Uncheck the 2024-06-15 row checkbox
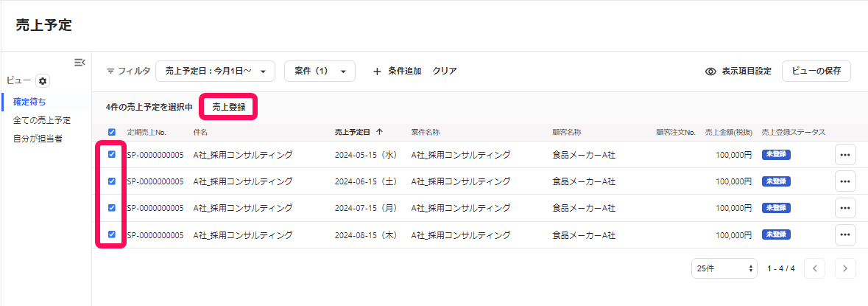The height and width of the screenshot is (306, 868). [x=112, y=181]
